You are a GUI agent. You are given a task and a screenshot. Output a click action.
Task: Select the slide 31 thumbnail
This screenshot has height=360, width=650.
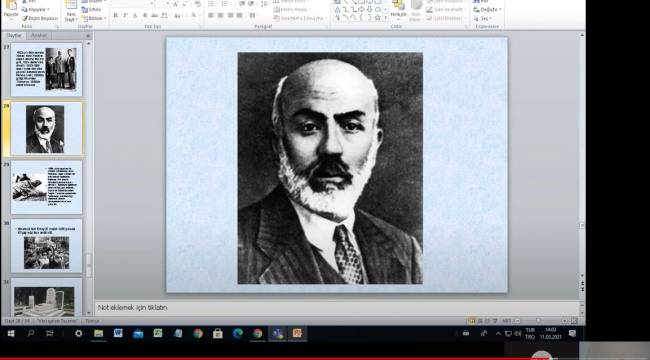(46, 297)
